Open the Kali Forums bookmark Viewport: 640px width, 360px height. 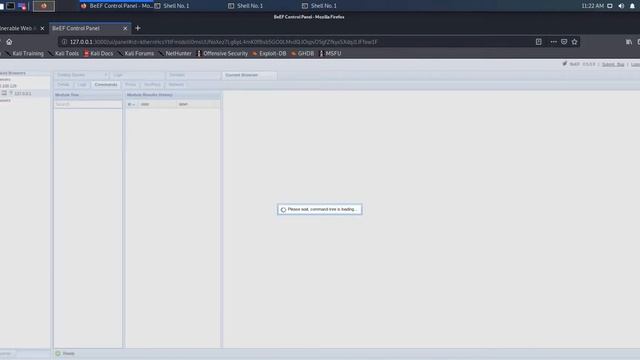pyautogui.click(x=136, y=53)
